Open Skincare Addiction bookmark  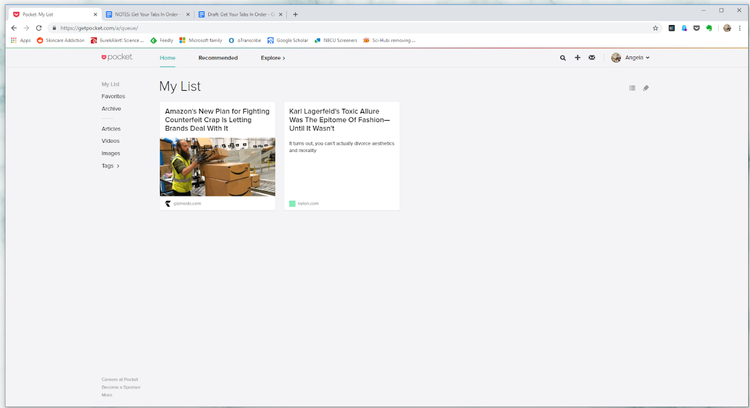click(61, 41)
